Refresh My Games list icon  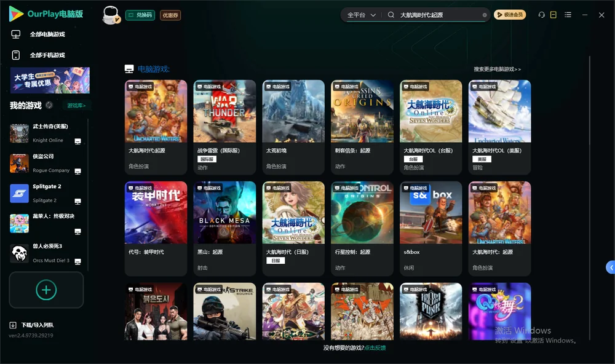[49, 105]
